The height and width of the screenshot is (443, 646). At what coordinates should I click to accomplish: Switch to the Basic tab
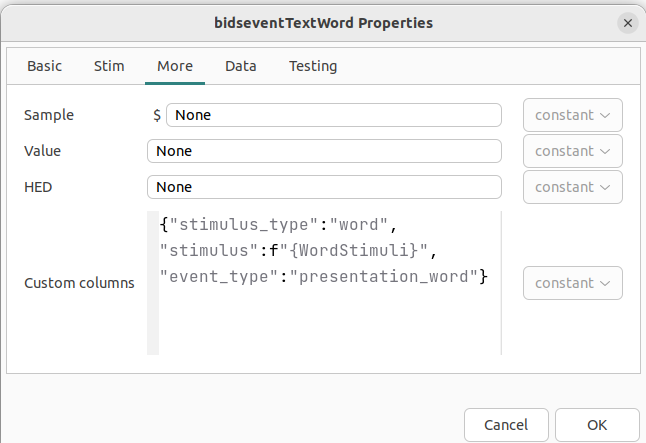(44, 66)
